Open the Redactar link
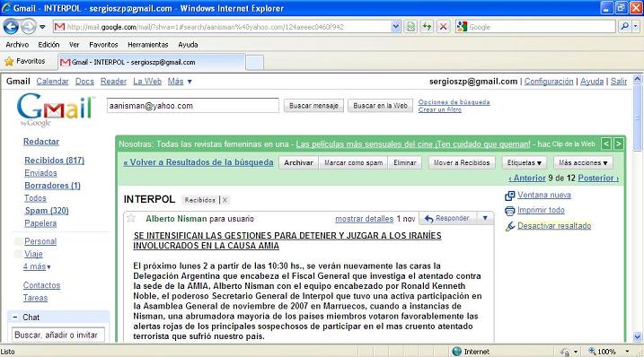 tap(41, 142)
